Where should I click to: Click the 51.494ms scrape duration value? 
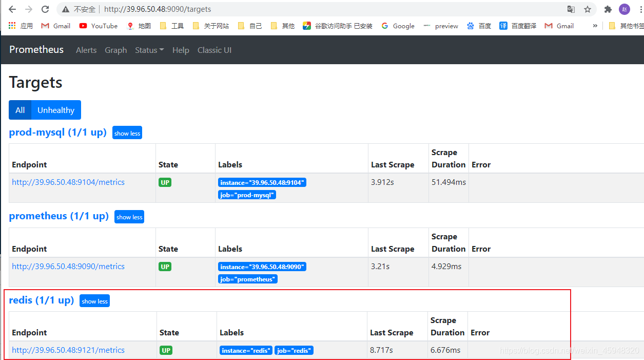tap(448, 182)
